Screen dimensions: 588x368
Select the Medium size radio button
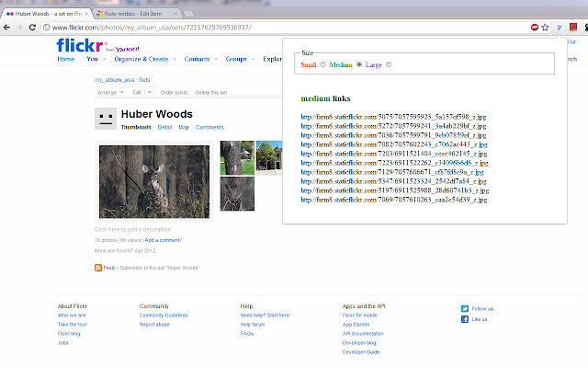point(359,64)
